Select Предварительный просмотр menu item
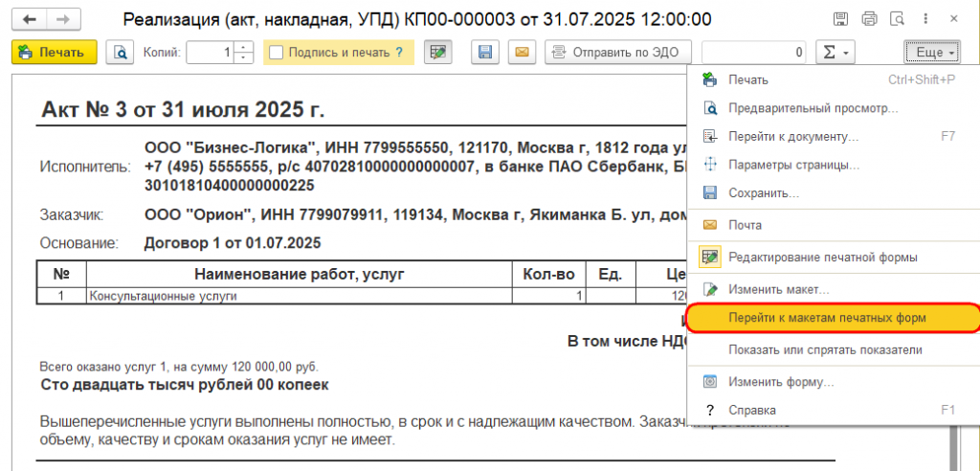Image resolution: width=980 pixels, height=471 pixels. point(833,108)
